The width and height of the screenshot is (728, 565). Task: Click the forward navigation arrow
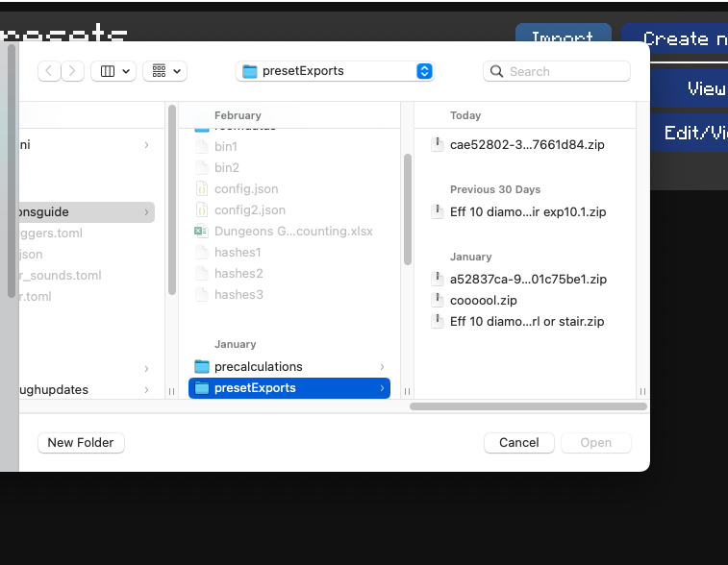pos(73,71)
